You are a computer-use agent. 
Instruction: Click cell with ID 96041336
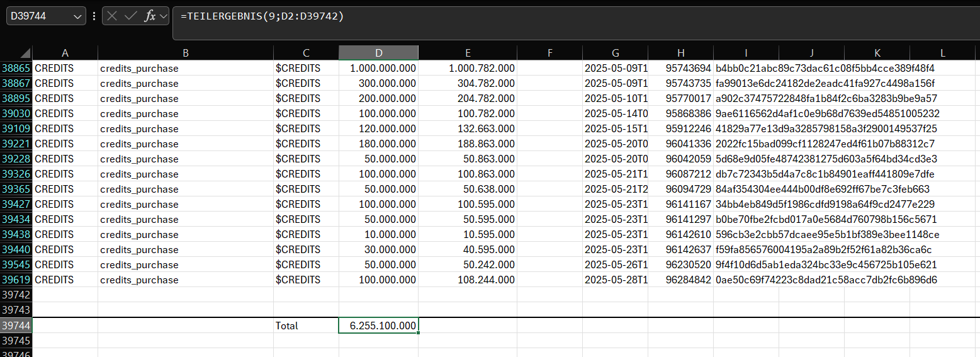coord(680,144)
